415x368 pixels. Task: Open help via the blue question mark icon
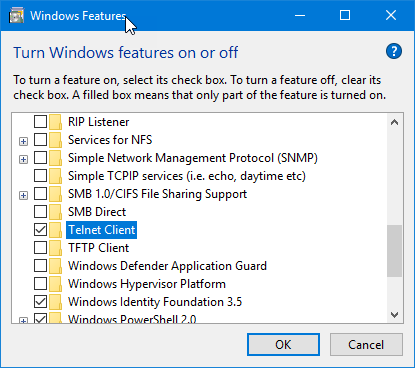pyautogui.click(x=394, y=51)
